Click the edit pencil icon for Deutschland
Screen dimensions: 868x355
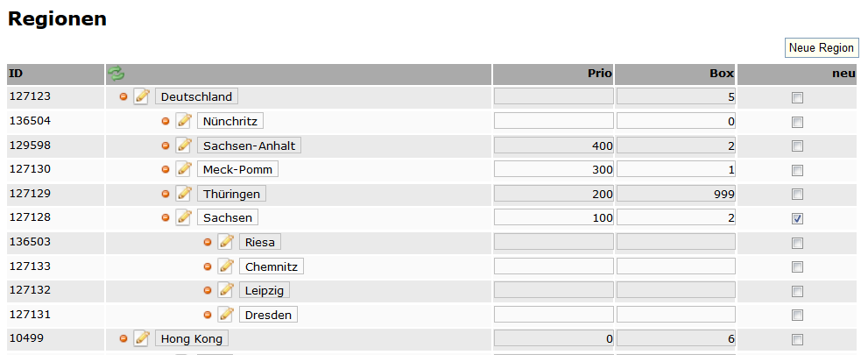click(142, 96)
